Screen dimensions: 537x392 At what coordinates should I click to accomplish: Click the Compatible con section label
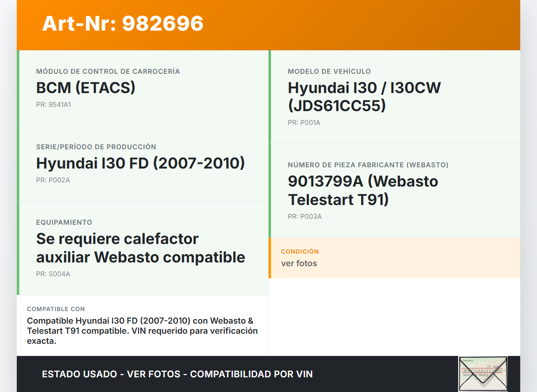tap(56, 309)
